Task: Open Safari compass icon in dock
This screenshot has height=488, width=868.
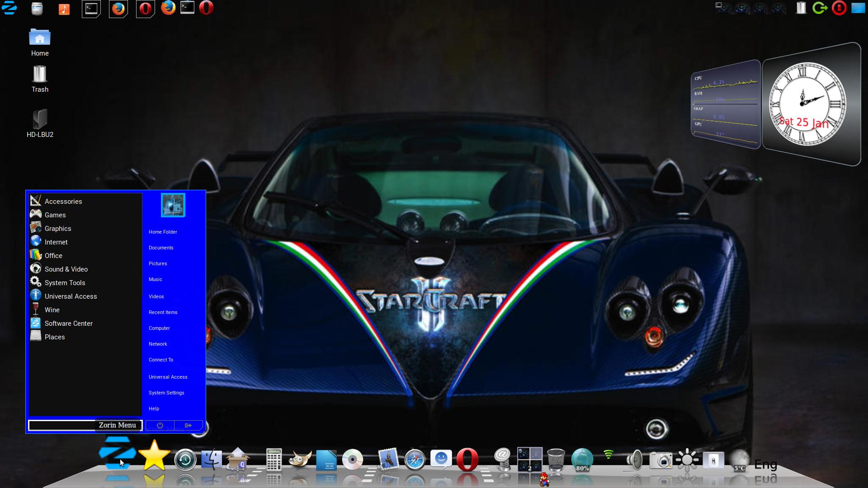Action: point(415,460)
